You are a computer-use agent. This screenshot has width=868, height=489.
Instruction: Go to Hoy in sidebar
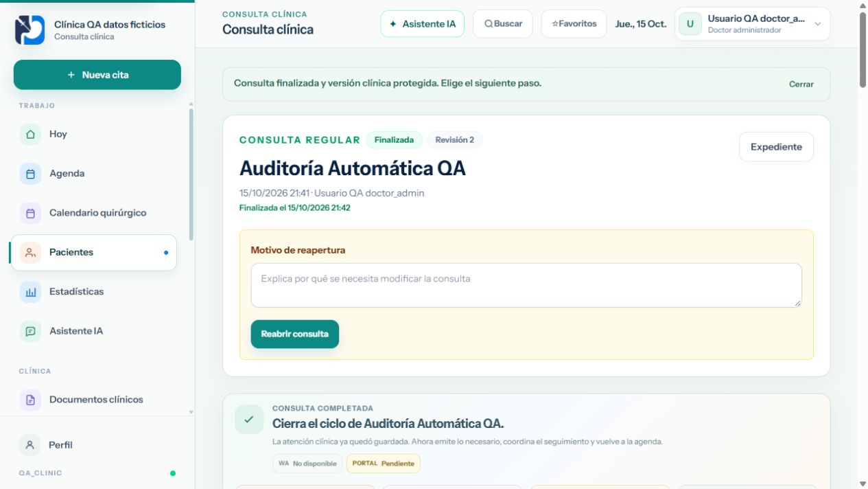pyautogui.click(x=94, y=134)
